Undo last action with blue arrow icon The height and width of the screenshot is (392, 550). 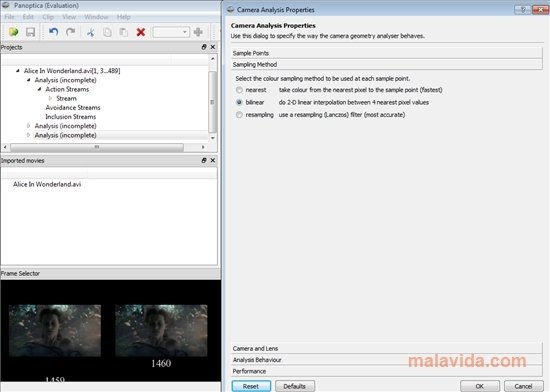pos(53,32)
